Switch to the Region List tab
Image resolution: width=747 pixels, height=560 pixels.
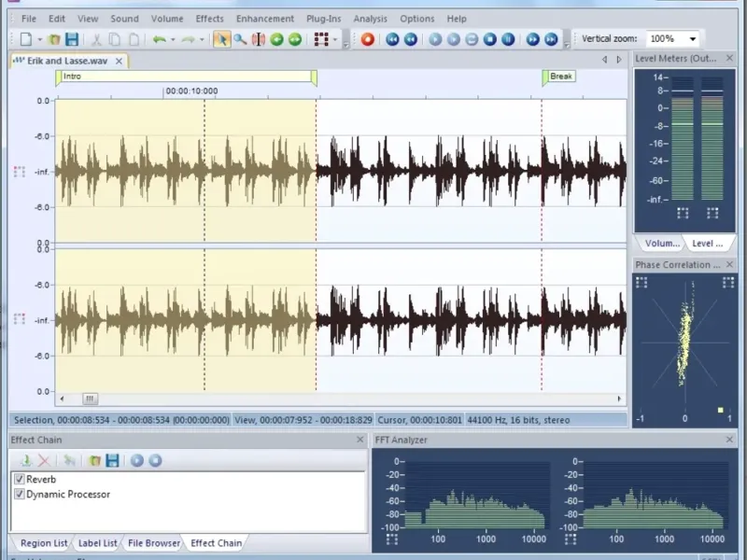pyautogui.click(x=44, y=543)
